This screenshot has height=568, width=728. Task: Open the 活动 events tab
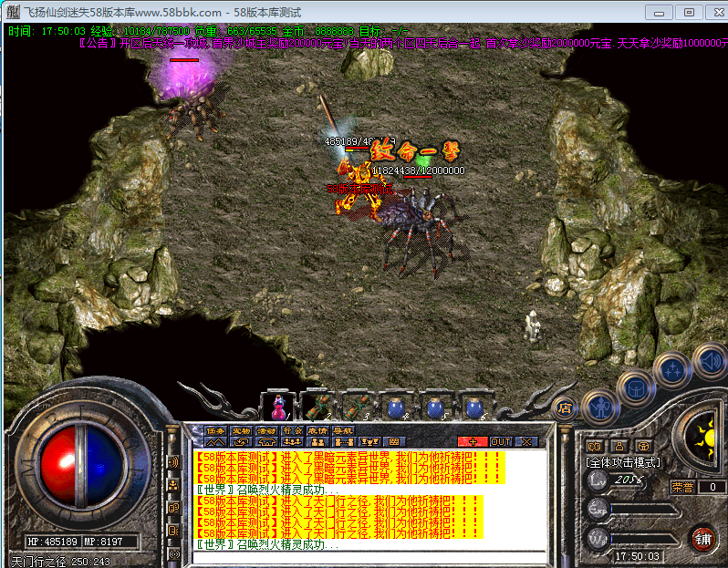(x=266, y=430)
